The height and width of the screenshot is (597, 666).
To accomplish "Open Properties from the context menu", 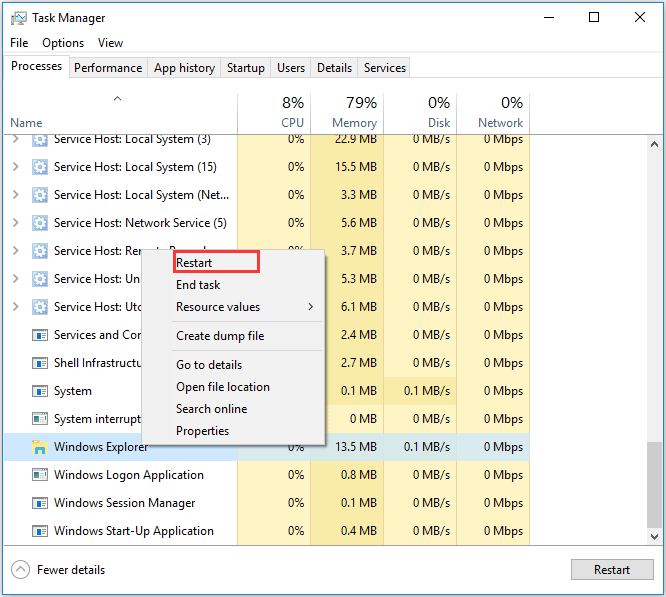I will click(234, 431).
